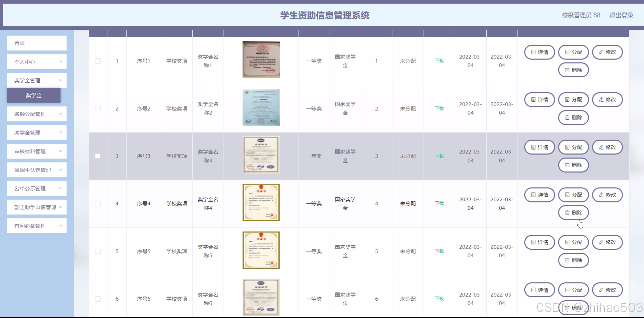644x318 pixels.
Task: Expand the 助学金管理 menu section
Action: pyautogui.click(x=37, y=133)
